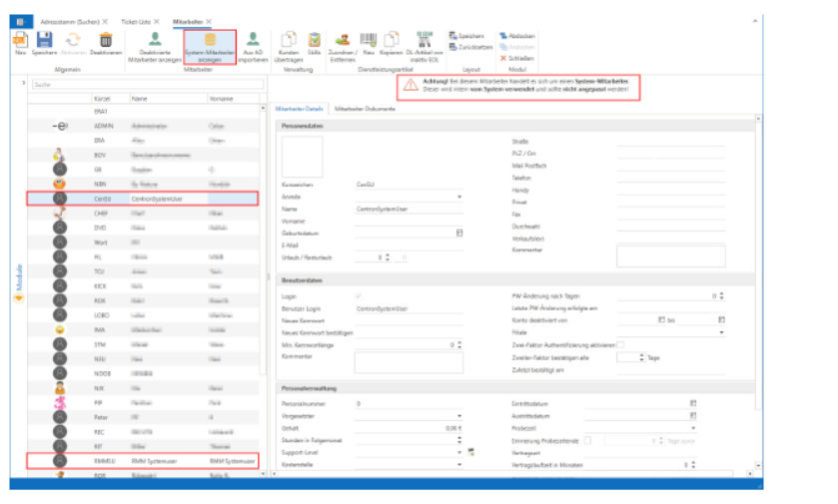Viewport: 838px width, 504px height.
Task: Expand the Filiale dropdown
Action: coord(720,332)
